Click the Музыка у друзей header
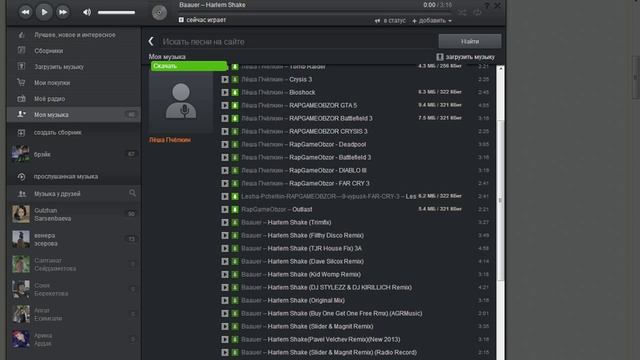The width and height of the screenshot is (640, 360). pyautogui.click(x=57, y=194)
